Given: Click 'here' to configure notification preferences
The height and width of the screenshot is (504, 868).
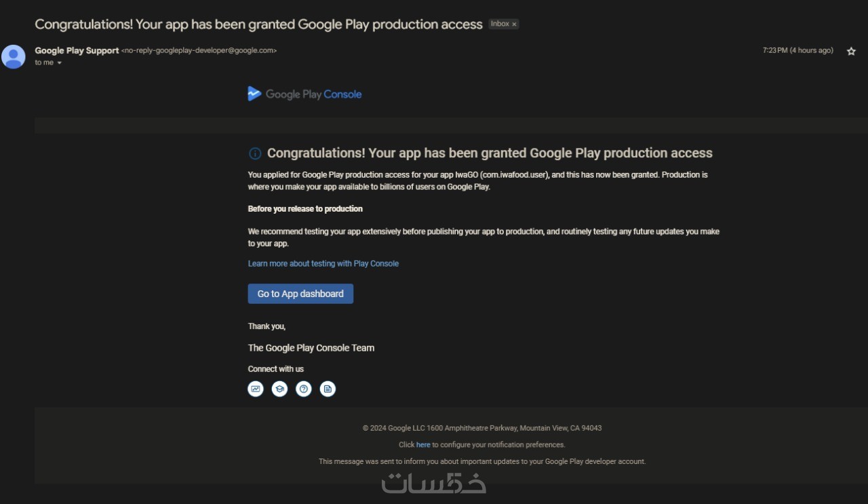Looking at the screenshot, I should pos(423,445).
